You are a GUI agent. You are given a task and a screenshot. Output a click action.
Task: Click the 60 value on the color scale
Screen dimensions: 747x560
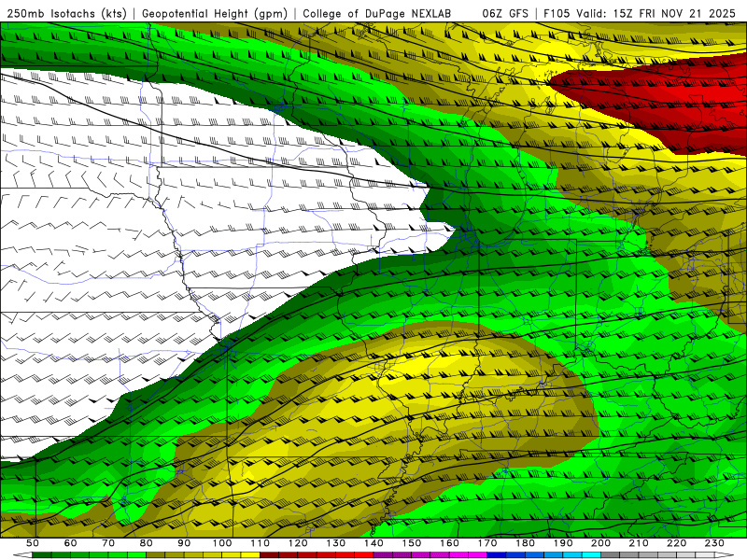[x=71, y=543]
